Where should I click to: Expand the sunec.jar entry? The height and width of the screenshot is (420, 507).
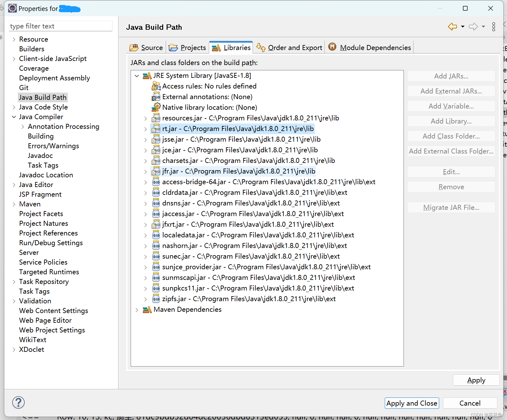(x=146, y=256)
